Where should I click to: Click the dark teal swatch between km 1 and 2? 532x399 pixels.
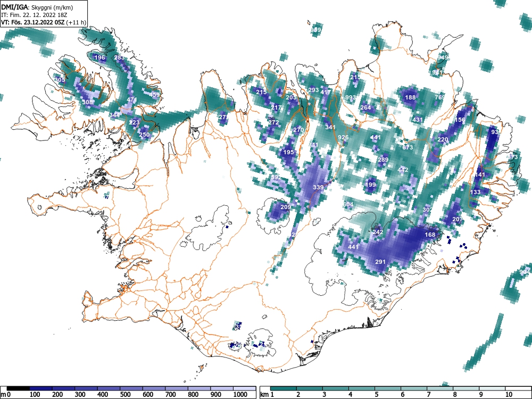[x=284, y=388]
